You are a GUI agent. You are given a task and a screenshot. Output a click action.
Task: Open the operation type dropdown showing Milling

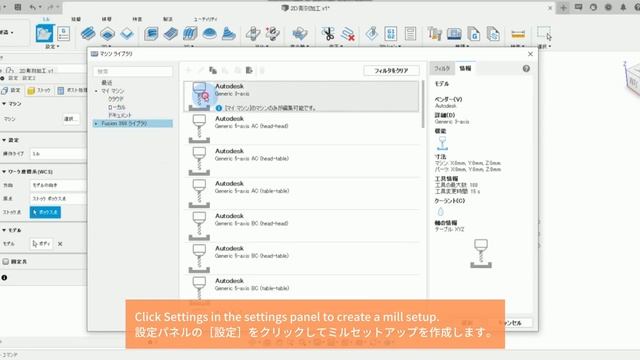58,154
